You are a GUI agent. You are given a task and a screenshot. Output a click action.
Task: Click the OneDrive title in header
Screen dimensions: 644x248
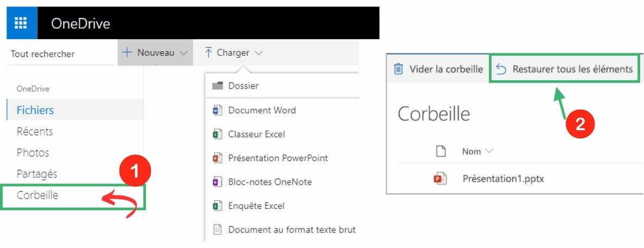[80, 23]
